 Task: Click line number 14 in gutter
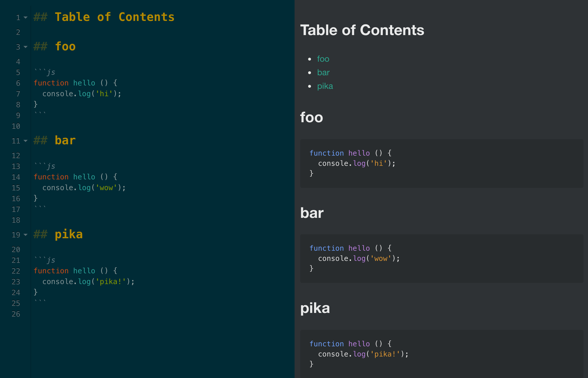pos(16,177)
